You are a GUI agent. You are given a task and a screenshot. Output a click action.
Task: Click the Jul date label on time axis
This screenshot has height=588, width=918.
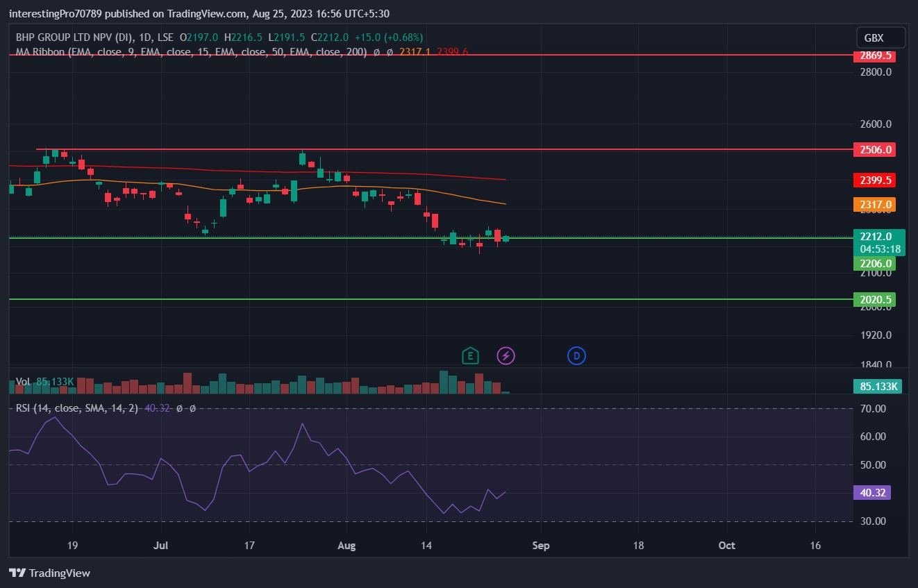[161, 546]
